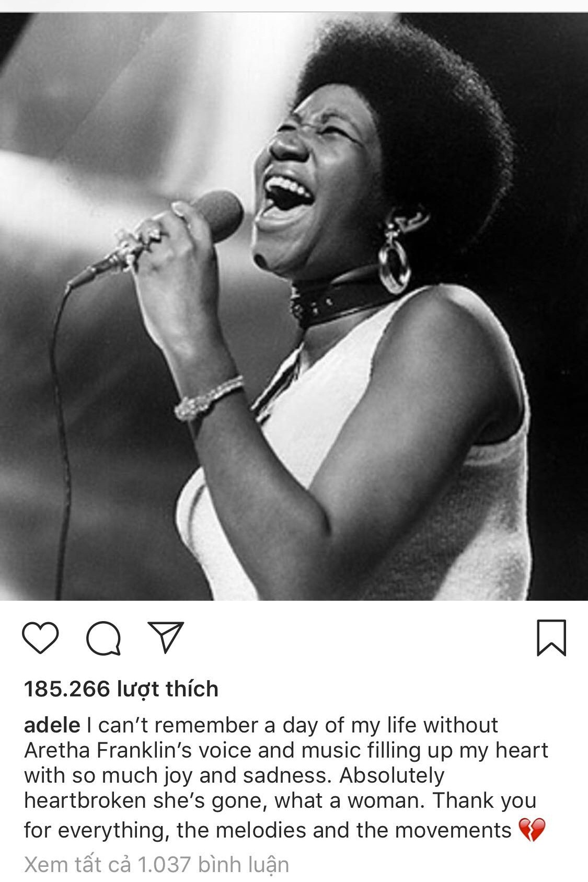Click the "bình luận" text in the comments link
Screen dimensions: 588x882
click(x=244, y=865)
